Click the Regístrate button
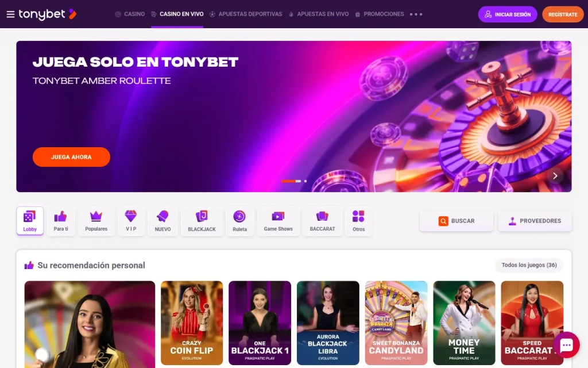This screenshot has width=588, height=368. pyautogui.click(x=563, y=14)
